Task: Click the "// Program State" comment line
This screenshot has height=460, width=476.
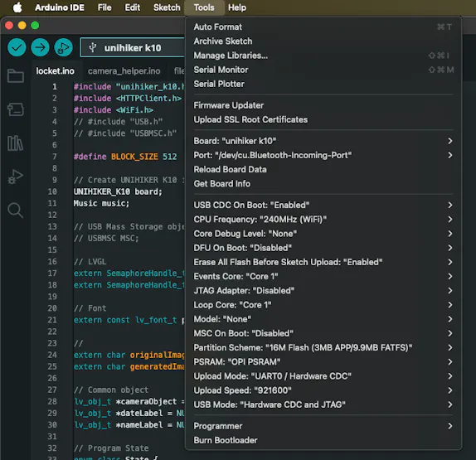Action: click(x=111, y=448)
